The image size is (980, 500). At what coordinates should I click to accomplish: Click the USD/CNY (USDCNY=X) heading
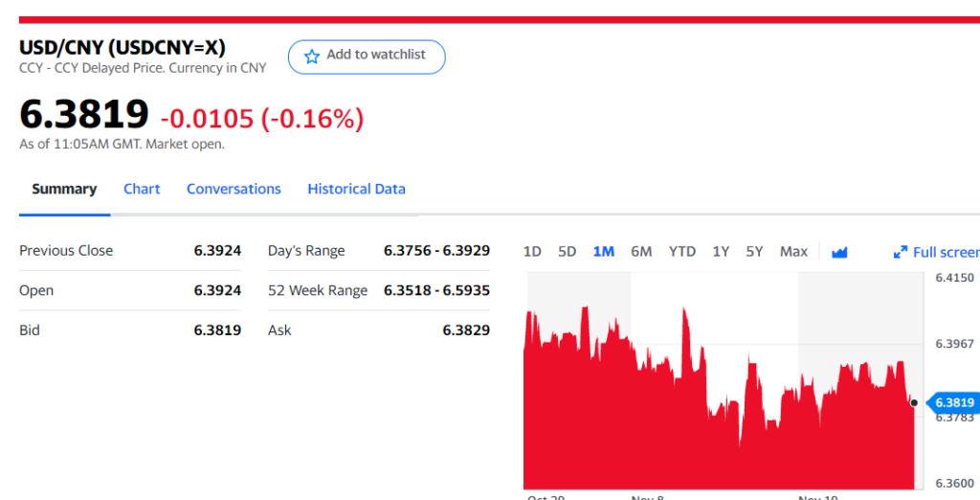pyautogui.click(x=122, y=47)
